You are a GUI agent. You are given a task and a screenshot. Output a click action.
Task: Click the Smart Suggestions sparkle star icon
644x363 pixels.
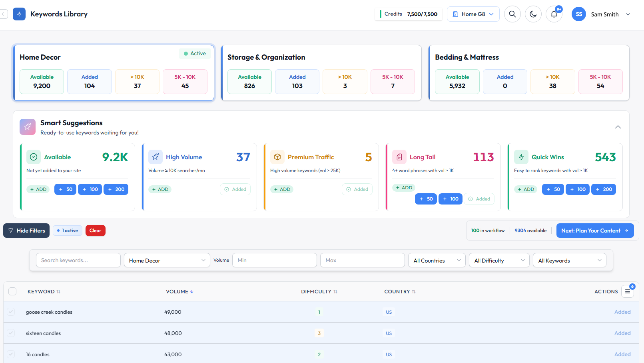[28, 127]
